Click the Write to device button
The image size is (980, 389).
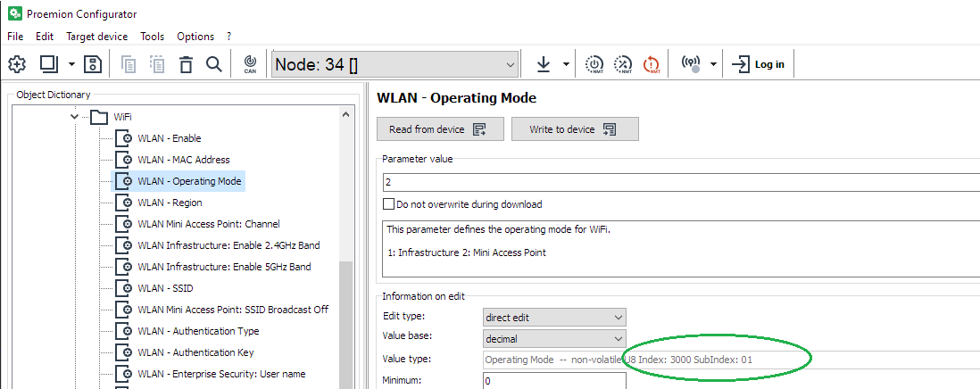pos(574,129)
